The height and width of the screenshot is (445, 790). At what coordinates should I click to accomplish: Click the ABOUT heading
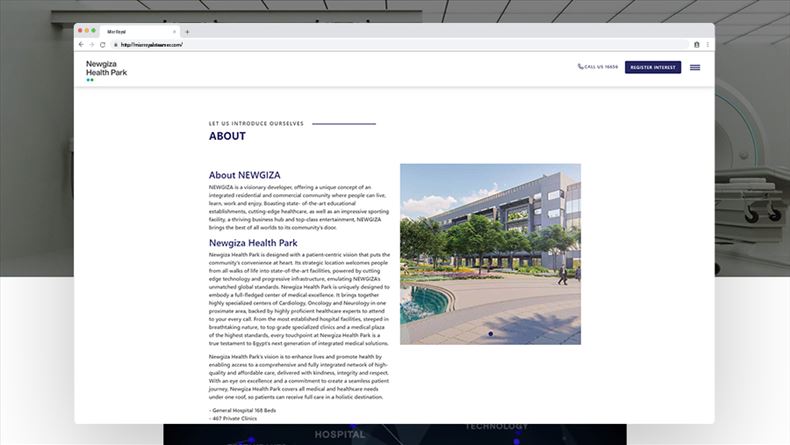[x=227, y=136]
